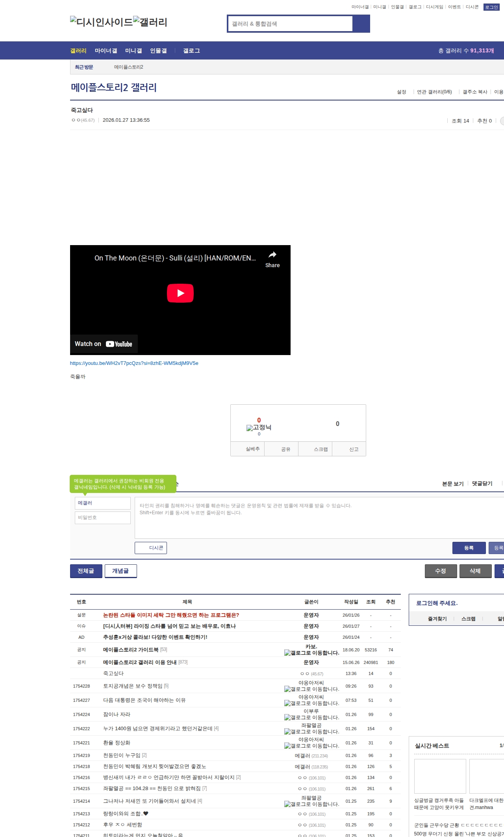The width and height of the screenshot is (504, 837).
Task: Click 즐겨찾기 in login box
Action: [x=437, y=619]
